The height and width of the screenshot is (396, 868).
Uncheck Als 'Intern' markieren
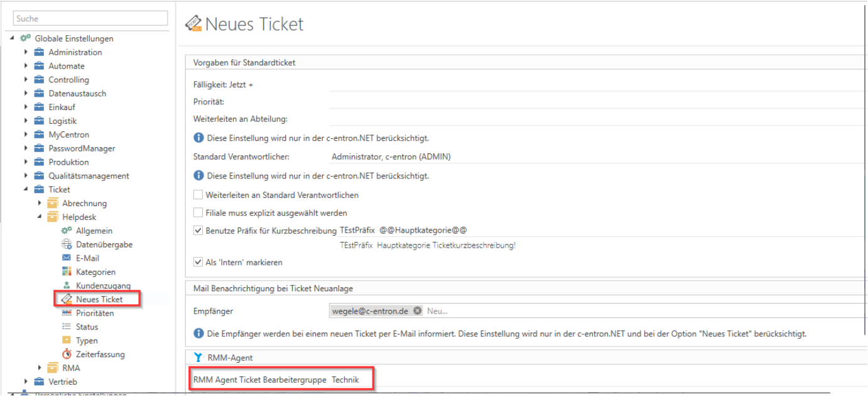(198, 262)
